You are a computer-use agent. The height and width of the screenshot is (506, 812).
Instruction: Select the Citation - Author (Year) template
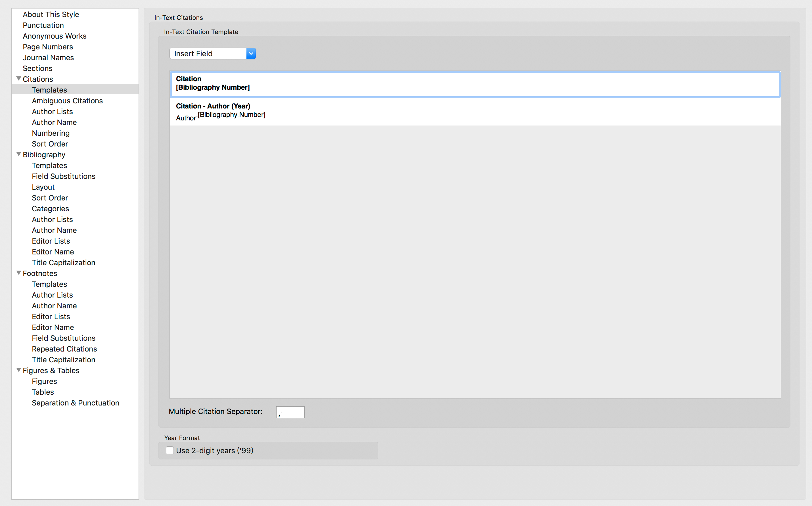pos(474,111)
